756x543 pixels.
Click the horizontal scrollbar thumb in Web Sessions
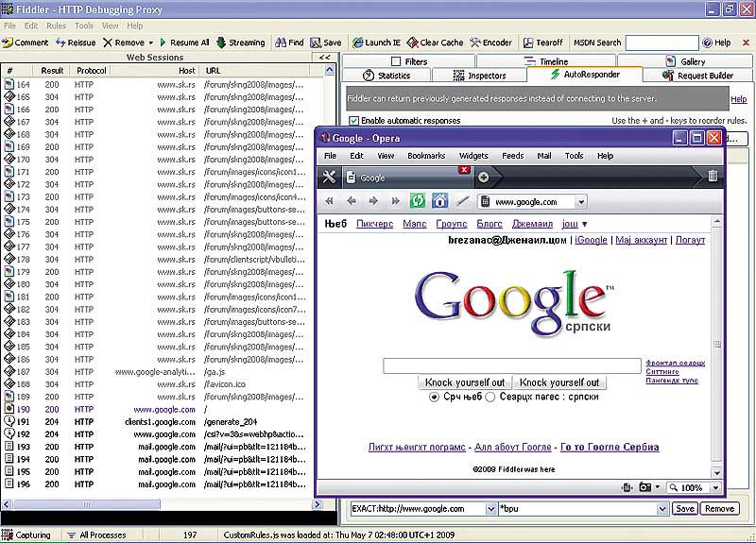[87, 504]
